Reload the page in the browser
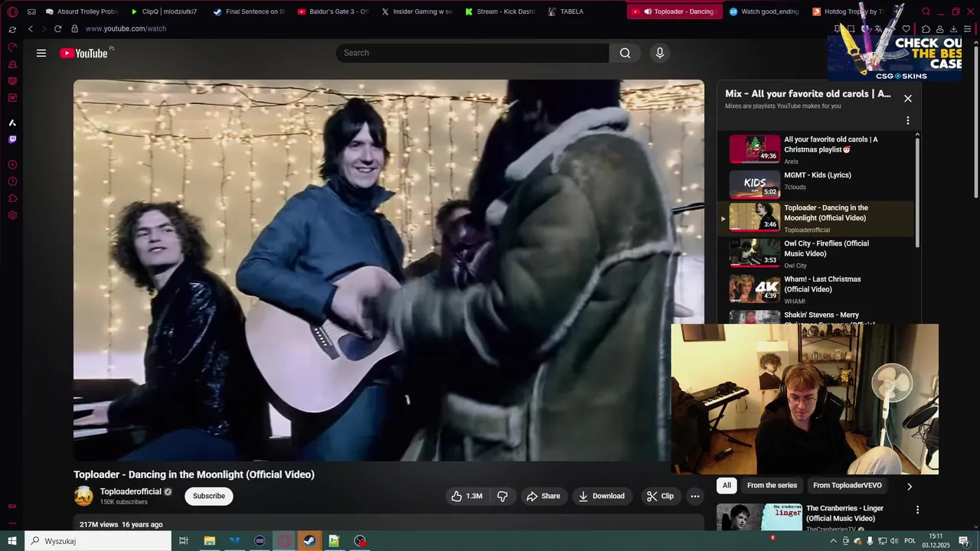Image resolution: width=980 pixels, height=551 pixels. click(x=57, y=28)
